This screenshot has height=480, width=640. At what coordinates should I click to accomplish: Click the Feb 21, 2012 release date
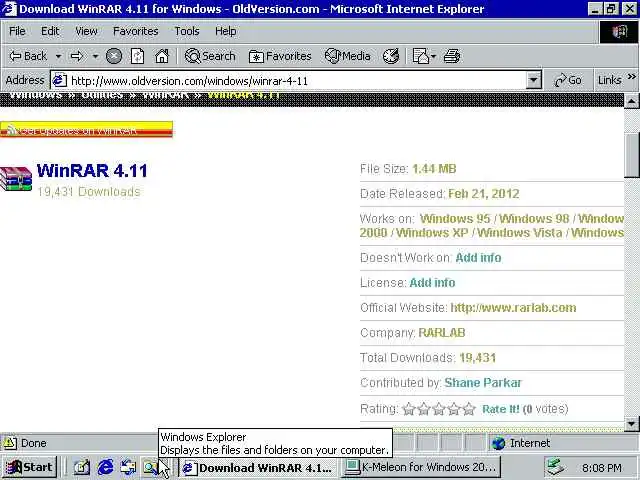pos(484,193)
